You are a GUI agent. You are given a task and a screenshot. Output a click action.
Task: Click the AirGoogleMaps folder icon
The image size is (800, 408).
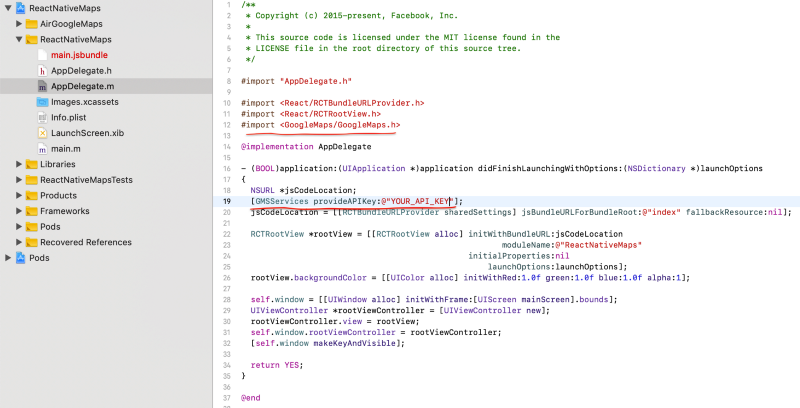coord(31,23)
